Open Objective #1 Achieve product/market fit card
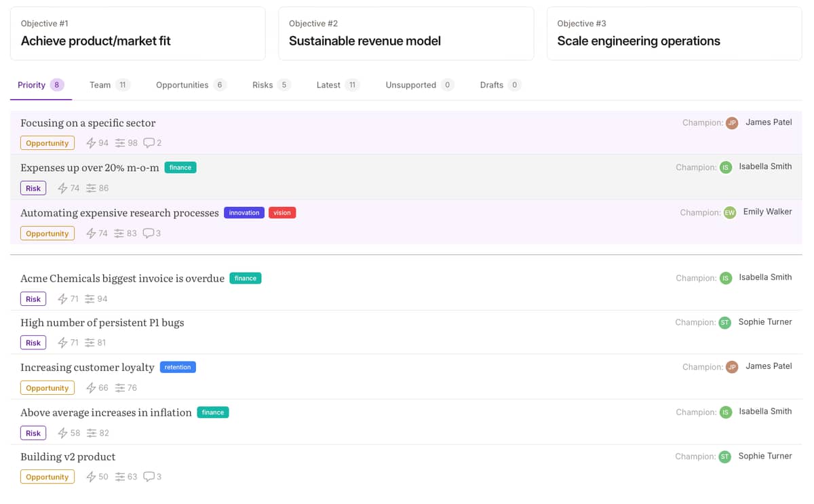814x504 pixels. (138, 33)
